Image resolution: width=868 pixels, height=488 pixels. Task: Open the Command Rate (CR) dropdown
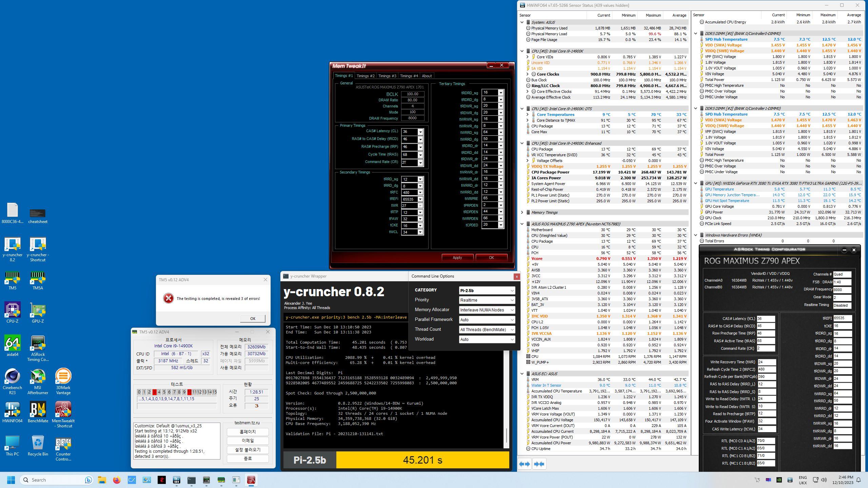420,163
